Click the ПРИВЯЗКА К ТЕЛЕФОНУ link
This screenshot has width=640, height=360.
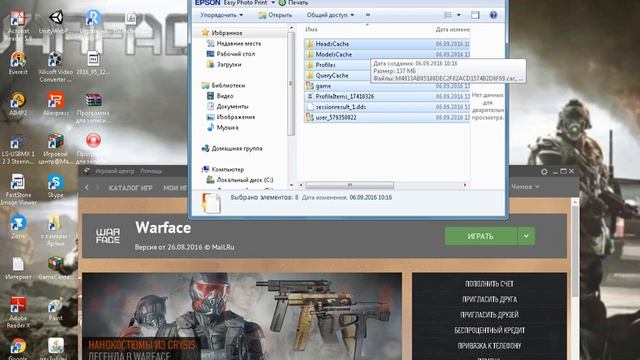pos(489,346)
